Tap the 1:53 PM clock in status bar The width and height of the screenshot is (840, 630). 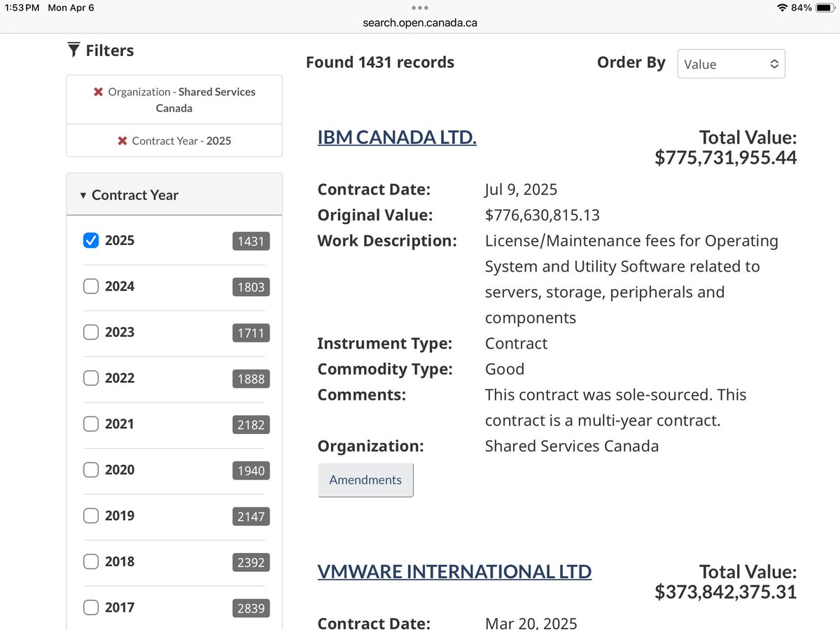[x=22, y=8]
